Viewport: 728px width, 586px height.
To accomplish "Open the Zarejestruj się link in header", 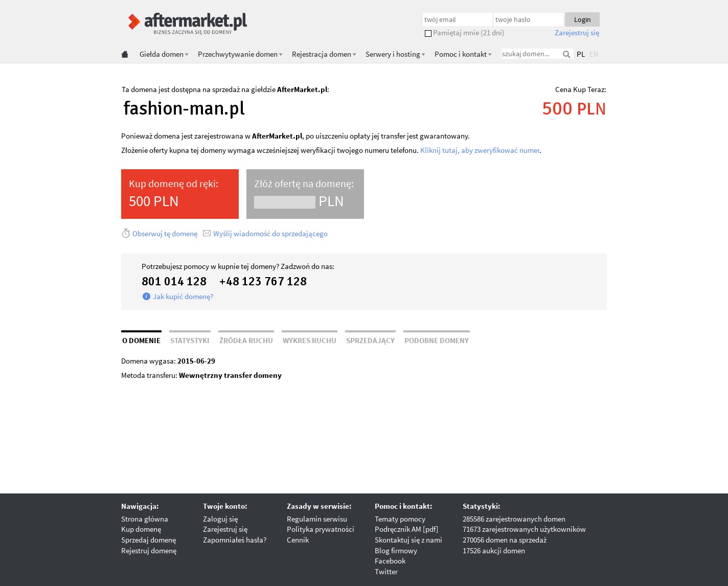I will click(577, 33).
